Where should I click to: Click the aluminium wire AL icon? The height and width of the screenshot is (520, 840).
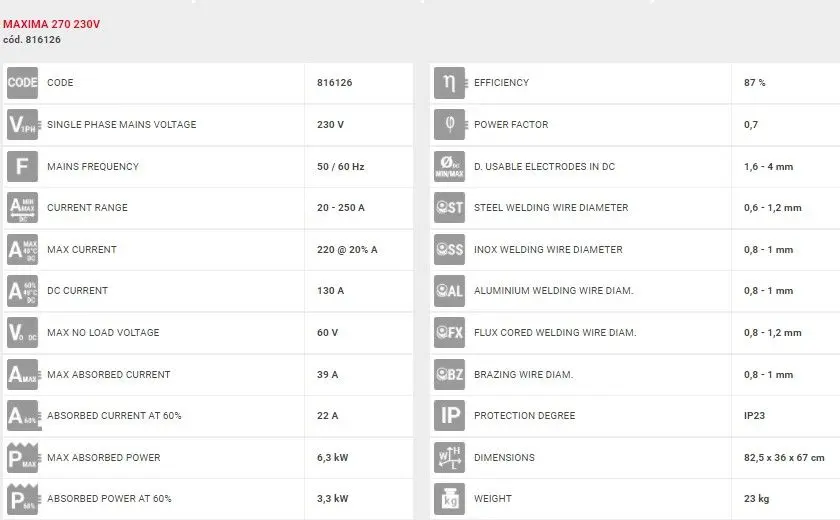point(449,291)
